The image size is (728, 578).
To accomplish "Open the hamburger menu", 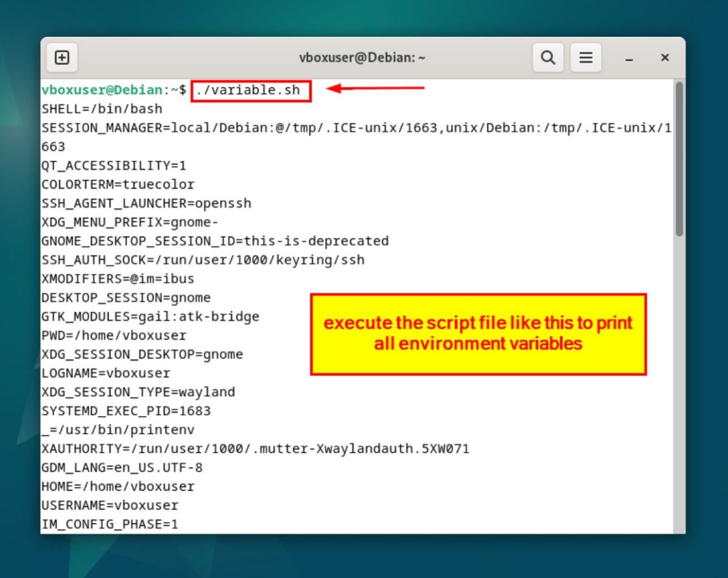I will [586, 58].
